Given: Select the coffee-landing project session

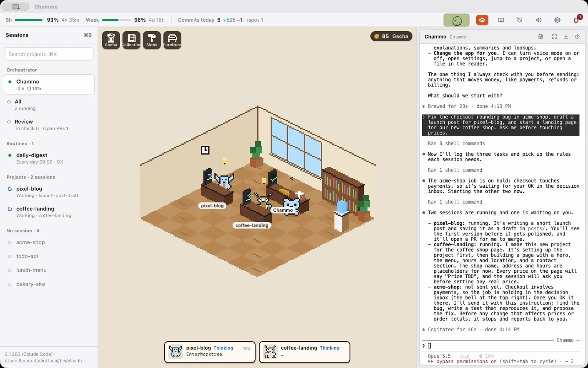Looking at the screenshot, I should tap(49, 212).
